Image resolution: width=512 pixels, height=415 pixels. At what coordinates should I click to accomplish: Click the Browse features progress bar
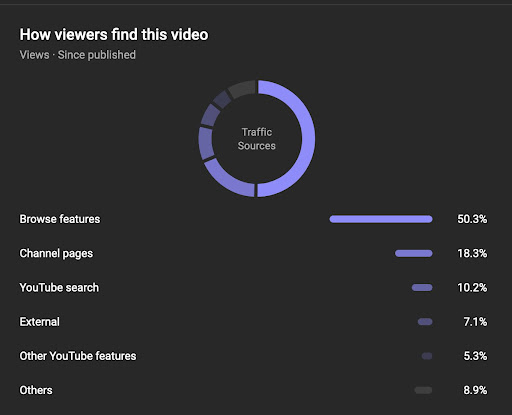point(381,219)
